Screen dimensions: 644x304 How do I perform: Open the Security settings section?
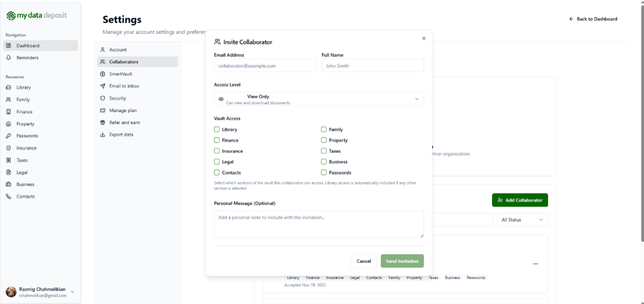[137, 99]
